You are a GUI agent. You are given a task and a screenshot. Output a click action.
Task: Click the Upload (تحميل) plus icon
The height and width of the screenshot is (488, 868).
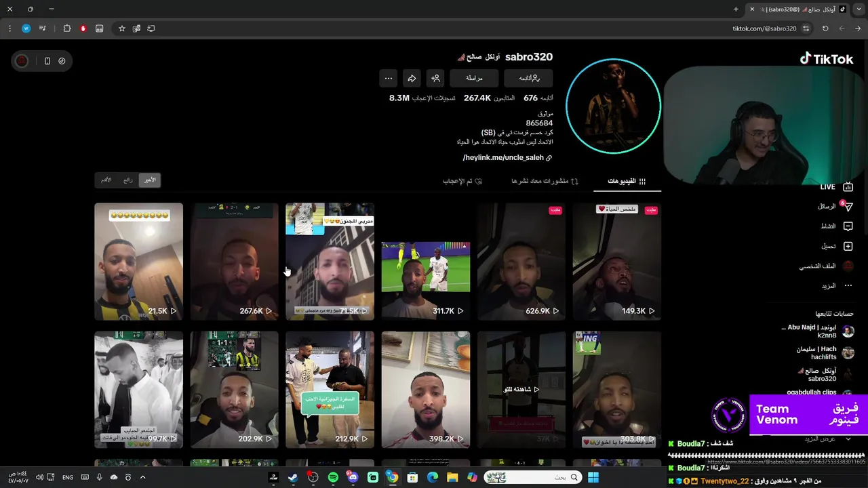(x=848, y=246)
